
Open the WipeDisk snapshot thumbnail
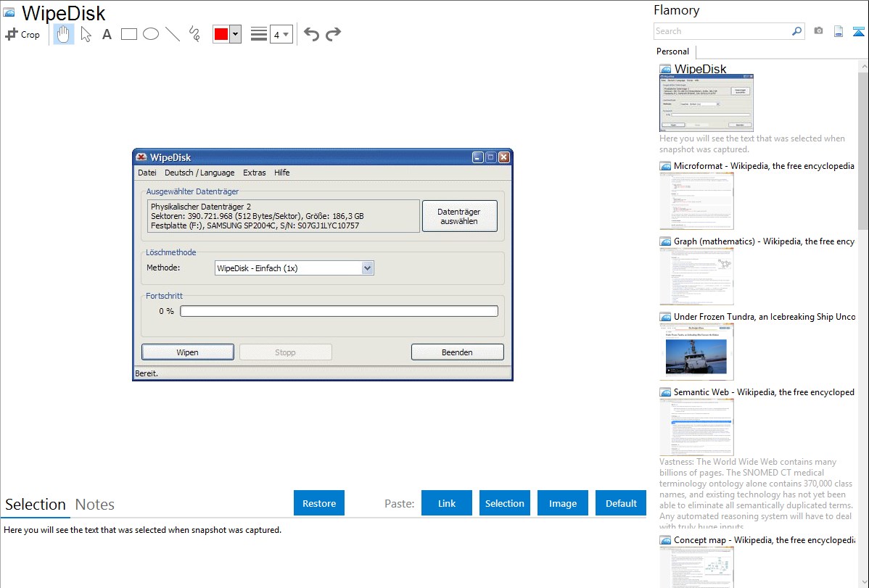point(706,103)
